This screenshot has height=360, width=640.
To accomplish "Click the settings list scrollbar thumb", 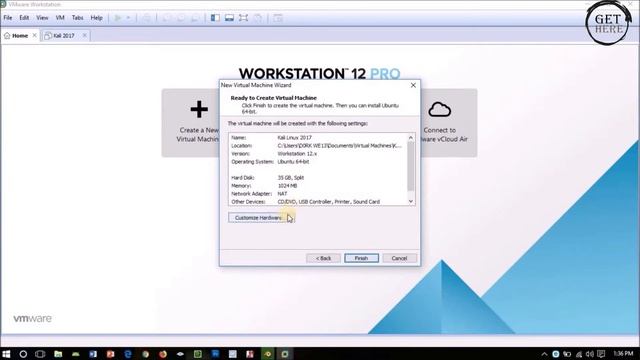I will (411, 166).
